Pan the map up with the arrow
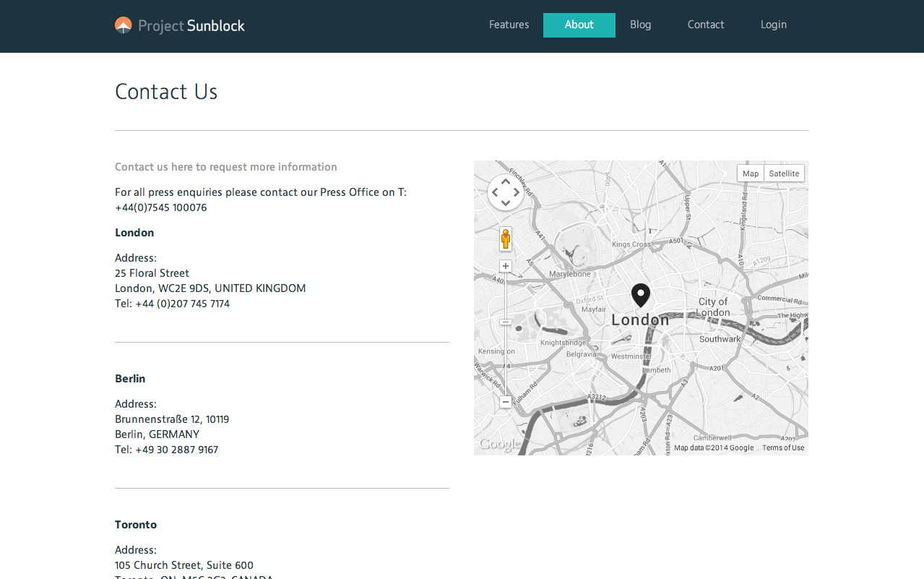Screen dimensions: 924x579 pos(506,181)
